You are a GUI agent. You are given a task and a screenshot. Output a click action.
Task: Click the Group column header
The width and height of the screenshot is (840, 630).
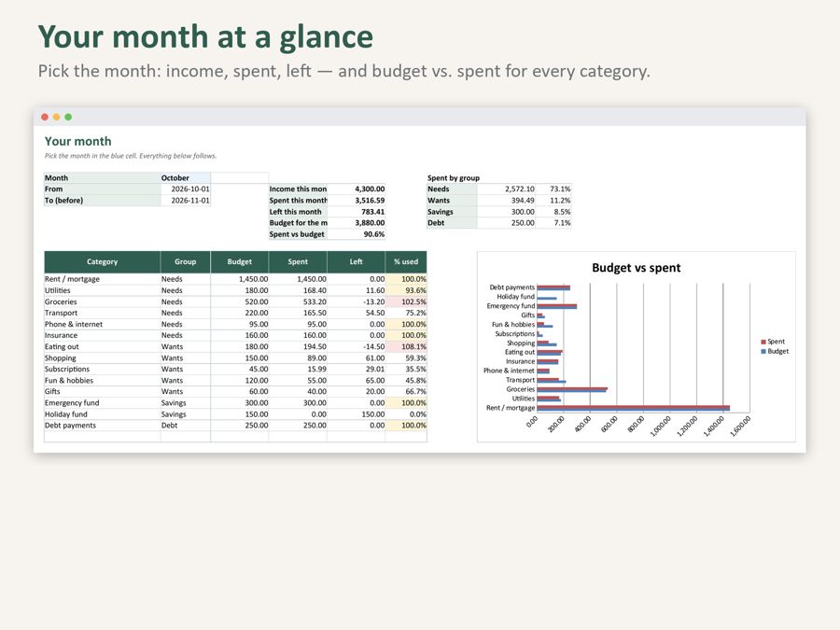click(x=186, y=262)
